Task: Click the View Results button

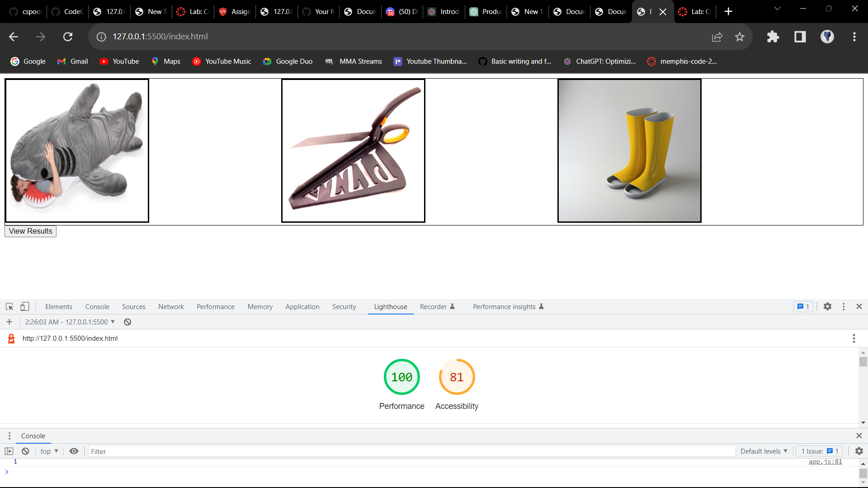Action: (x=30, y=231)
